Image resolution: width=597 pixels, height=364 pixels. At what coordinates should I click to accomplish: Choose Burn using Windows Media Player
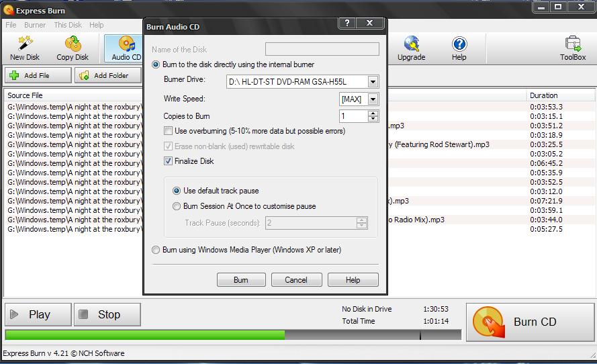tap(156, 250)
